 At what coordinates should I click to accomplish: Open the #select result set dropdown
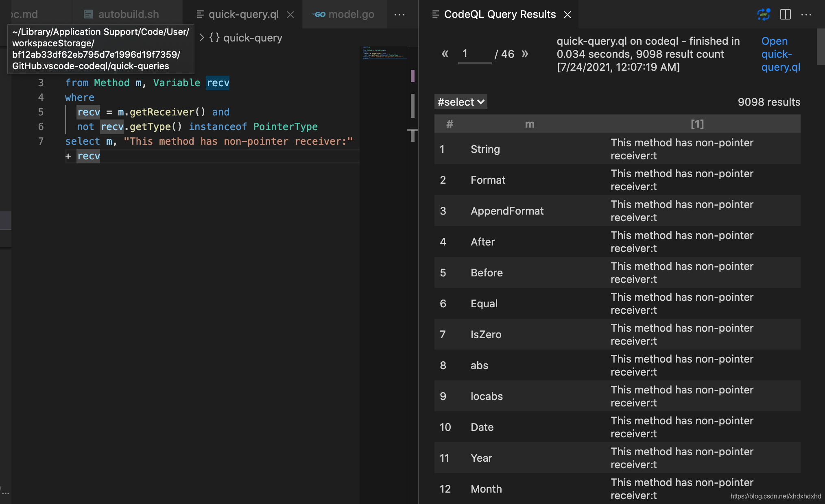coord(461,102)
